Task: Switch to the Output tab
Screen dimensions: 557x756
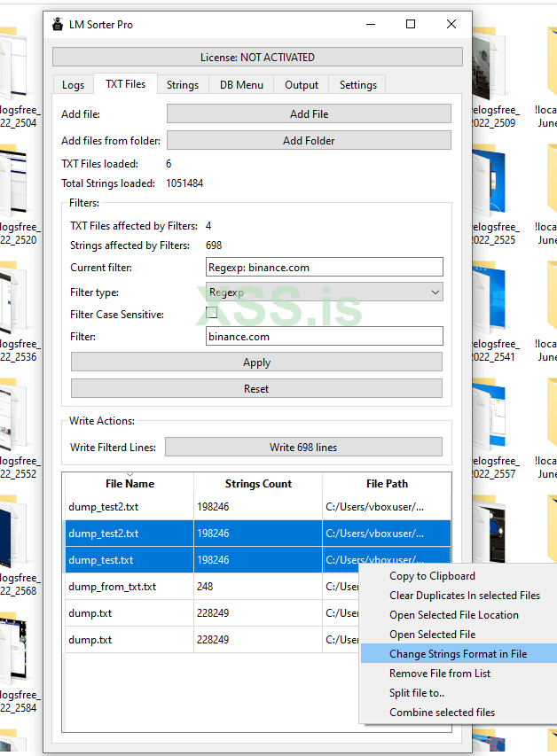Action: tap(302, 85)
